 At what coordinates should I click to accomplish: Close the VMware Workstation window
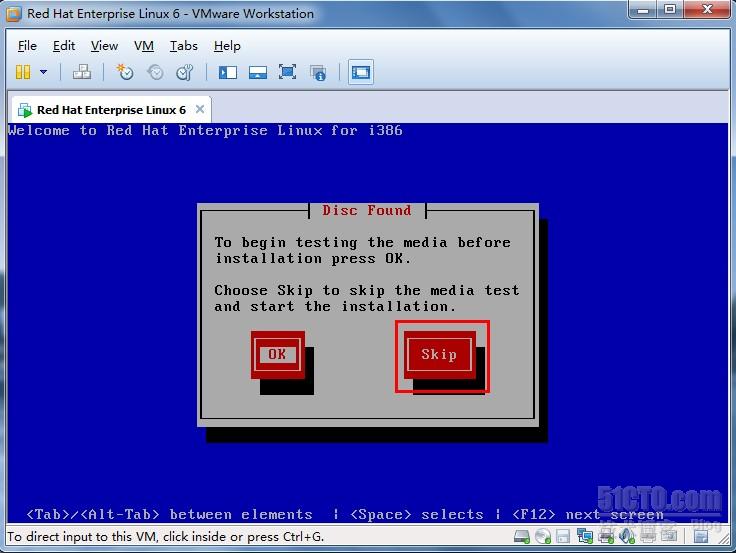707,9
